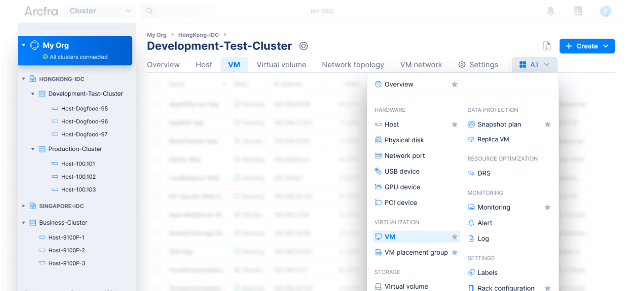Open Physical disk from the menu
Viewport: 644px width, 291px height.
(404, 140)
